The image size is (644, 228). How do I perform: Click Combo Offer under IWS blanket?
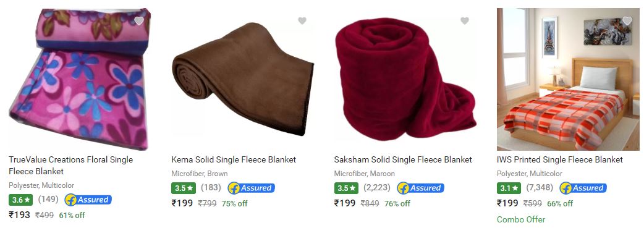click(x=521, y=219)
